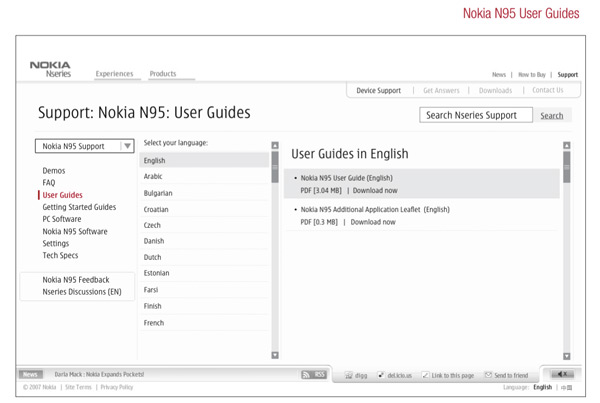600x403 pixels.
Task: Open Nokia N95 User Guide (English)
Action: click(x=346, y=178)
